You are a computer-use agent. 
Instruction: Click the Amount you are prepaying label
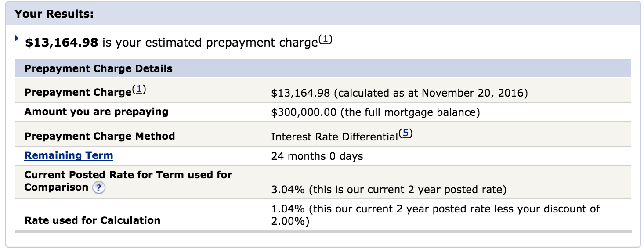(96, 112)
